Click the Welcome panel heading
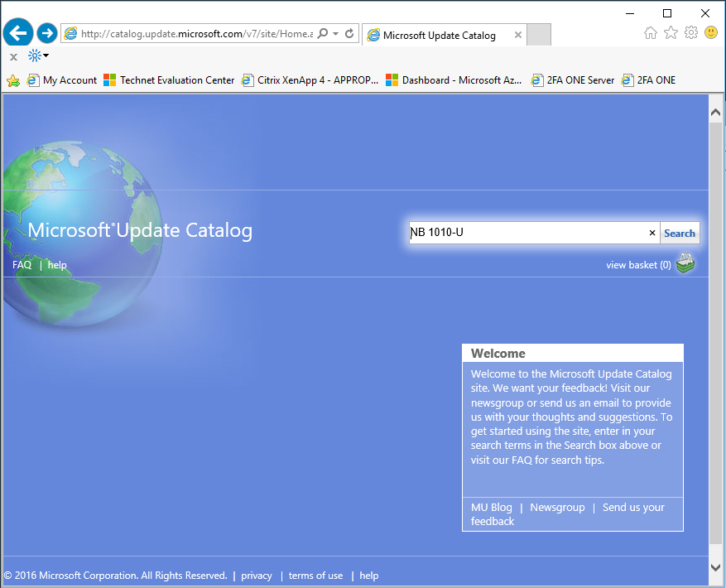 498,354
